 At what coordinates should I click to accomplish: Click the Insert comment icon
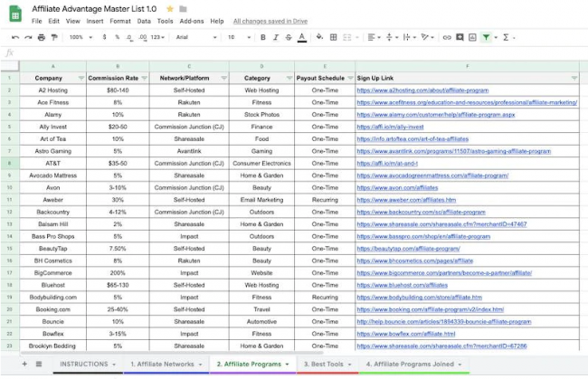click(460, 37)
